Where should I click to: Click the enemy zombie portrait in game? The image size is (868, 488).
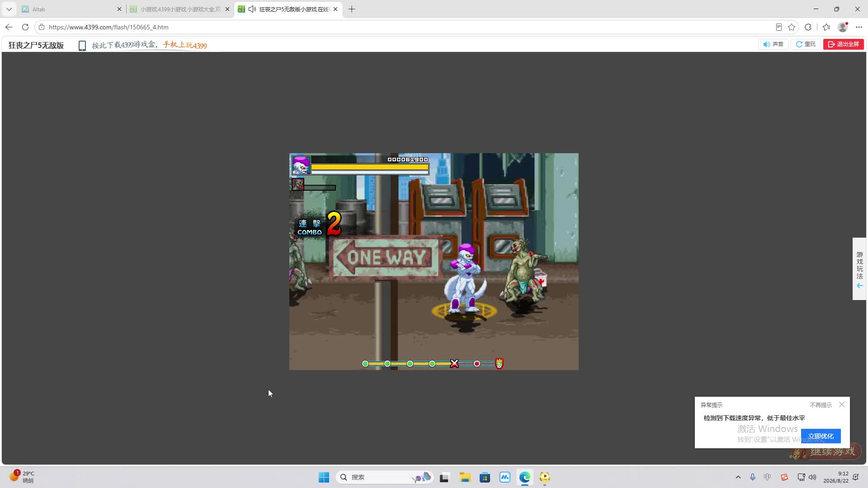(298, 184)
